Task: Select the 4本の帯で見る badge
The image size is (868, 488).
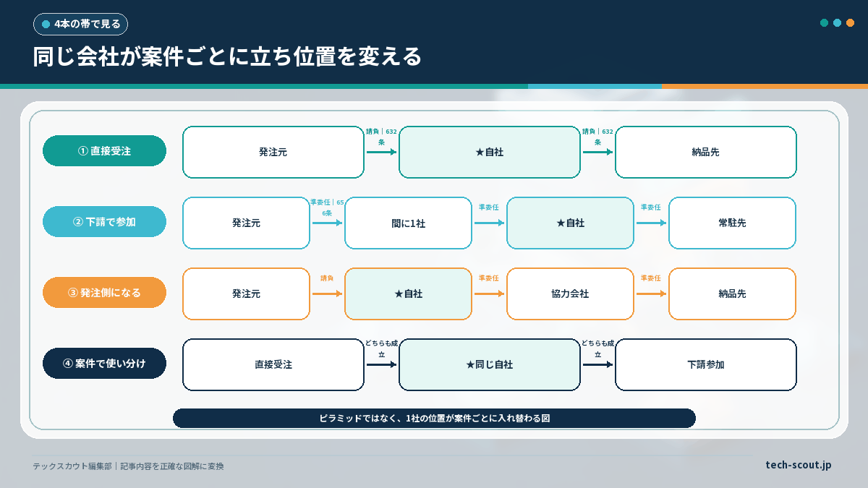Action: [80, 24]
